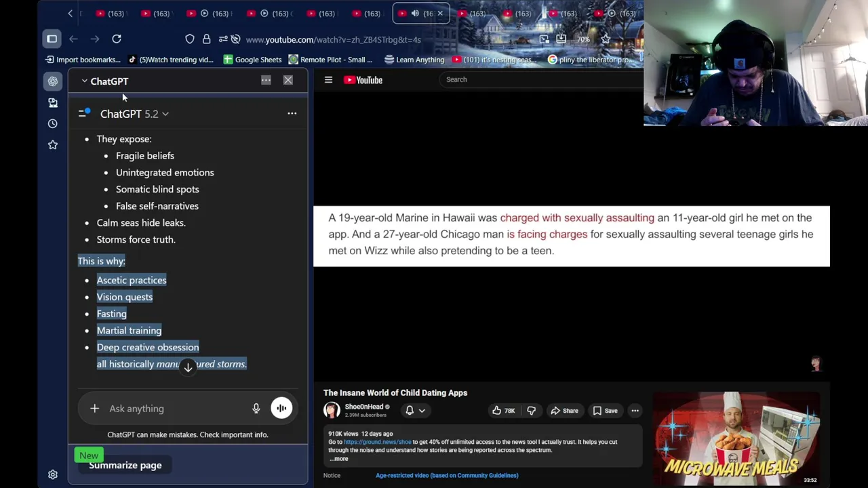Open sidebar settings gear icon
868x488 pixels.
pos(53,474)
